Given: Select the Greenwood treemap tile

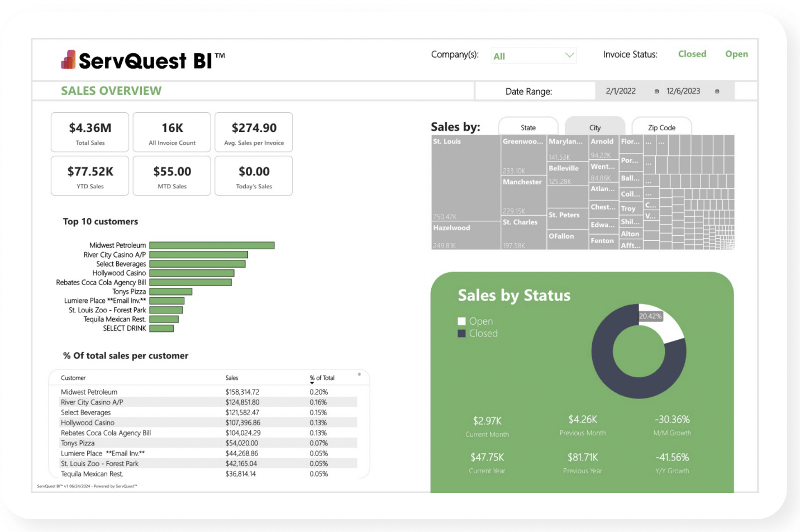Looking at the screenshot, I should [523, 156].
